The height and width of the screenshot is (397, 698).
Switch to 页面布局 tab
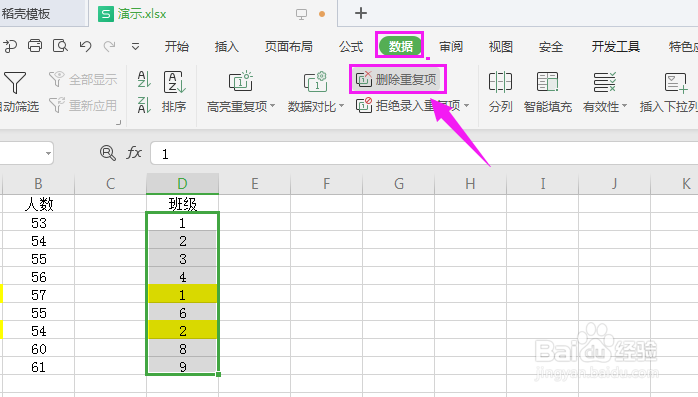288,46
